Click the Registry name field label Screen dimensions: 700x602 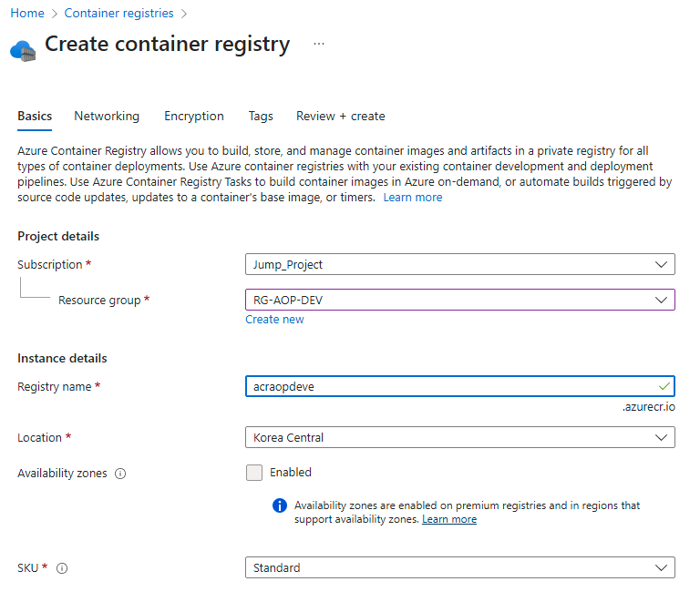click(55, 387)
